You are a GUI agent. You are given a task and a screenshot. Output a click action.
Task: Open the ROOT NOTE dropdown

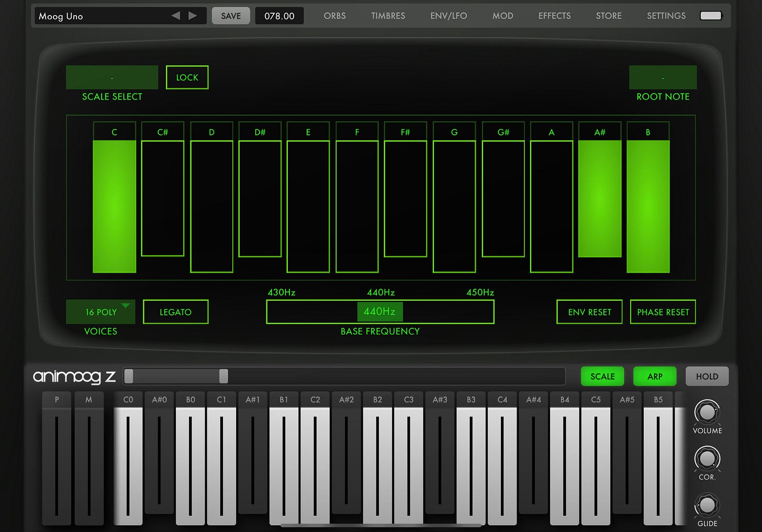point(663,77)
